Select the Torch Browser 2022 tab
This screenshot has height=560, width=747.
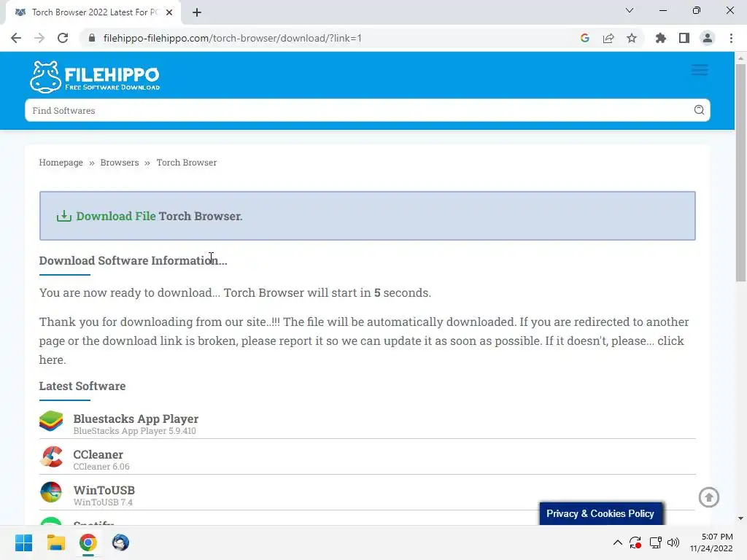[x=93, y=12]
